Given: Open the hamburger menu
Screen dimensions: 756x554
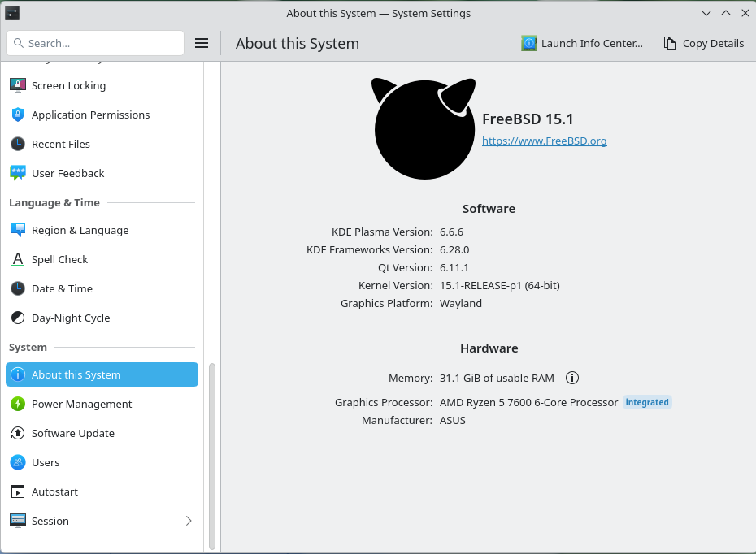Looking at the screenshot, I should (202, 43).
